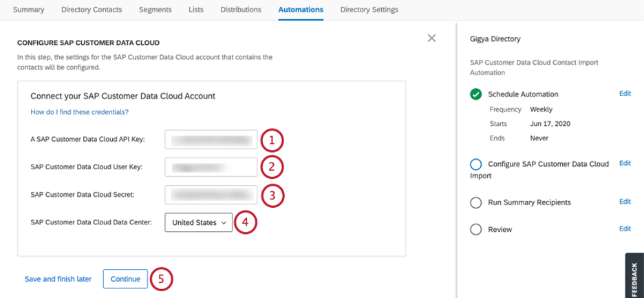The width and height of the screenshot is (644, 298).
Task: Click the User Key input field
Action: point(211,167)
